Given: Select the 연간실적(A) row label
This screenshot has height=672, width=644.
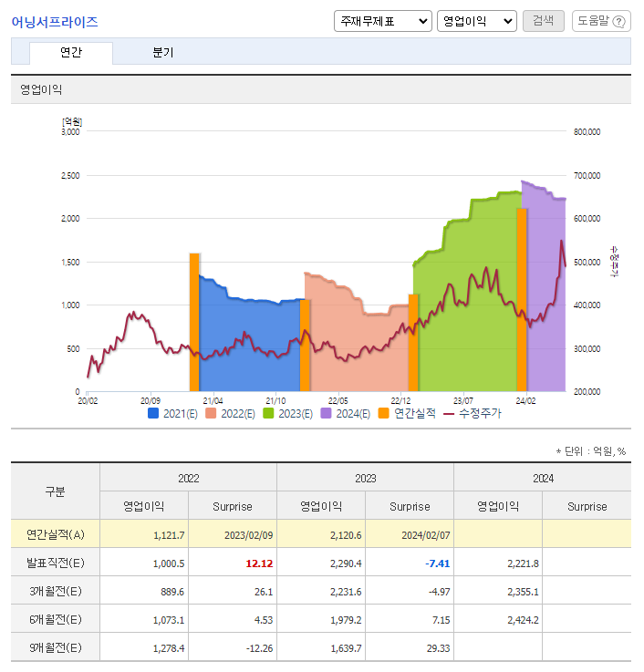Looking at the screenshot, I should coord(56,534).
